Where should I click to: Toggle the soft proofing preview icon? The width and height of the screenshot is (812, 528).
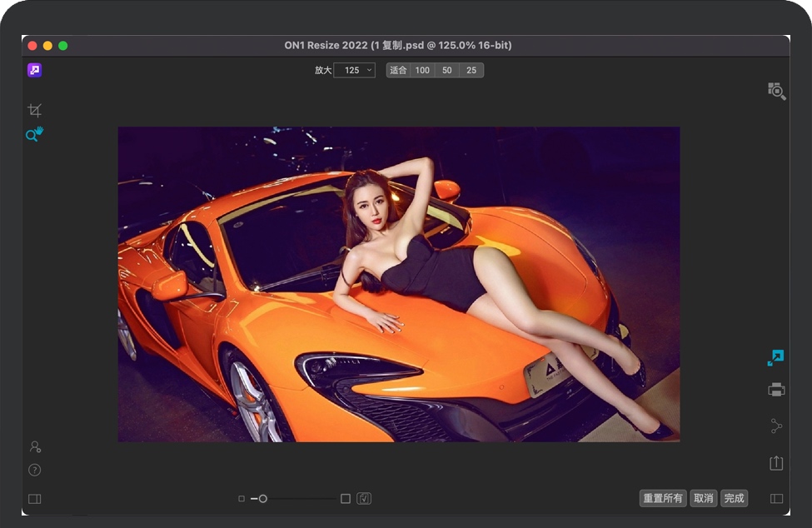pyautogui.click(x=364, y=499)
